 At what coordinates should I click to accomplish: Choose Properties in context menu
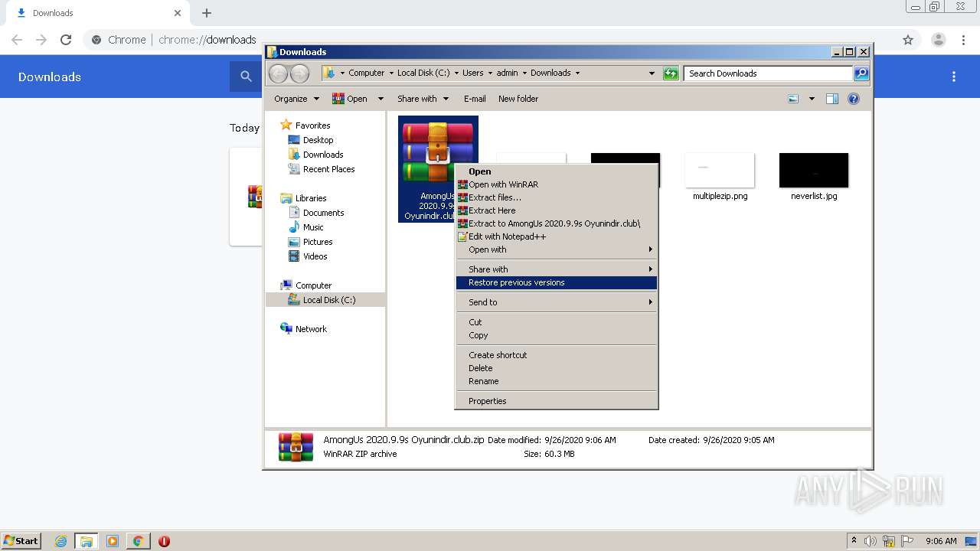point(556,401)
